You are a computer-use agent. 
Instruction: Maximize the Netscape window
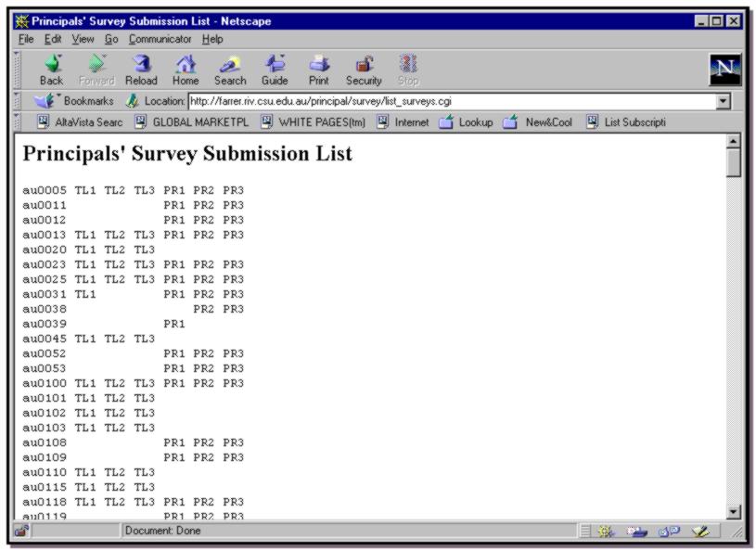pyautogui.click(x=717, y=21)
